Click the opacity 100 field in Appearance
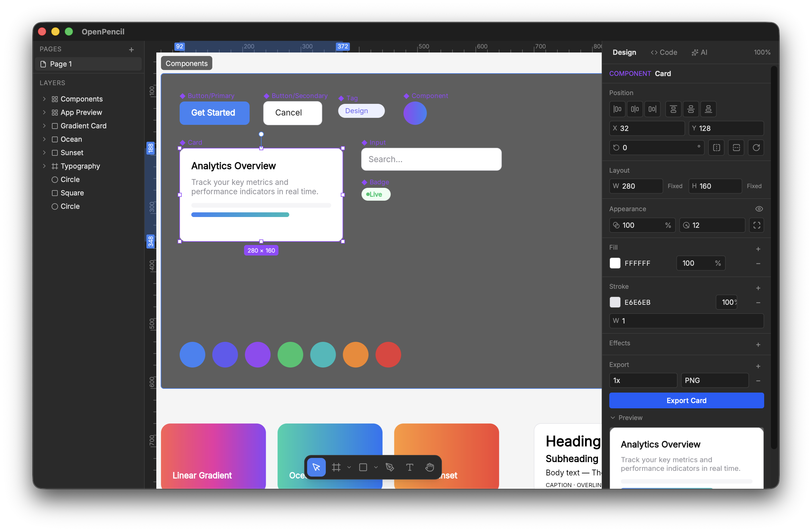The width and height of the screenshot is (812, 532). click(642, 225)
